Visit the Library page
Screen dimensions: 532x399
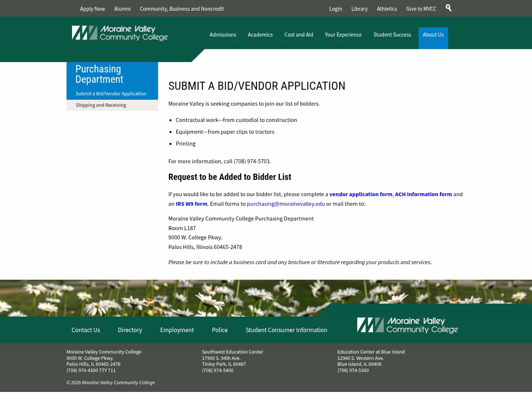pyautogui.click(x=359, y=8)
